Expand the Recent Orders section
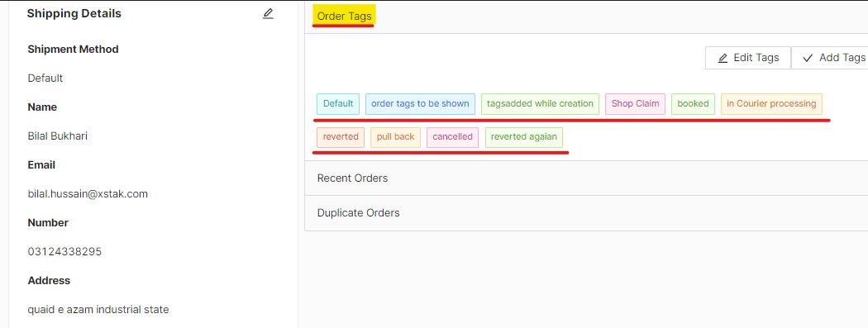The height and width of the screenshot is (328, 868). click(586, 178)
